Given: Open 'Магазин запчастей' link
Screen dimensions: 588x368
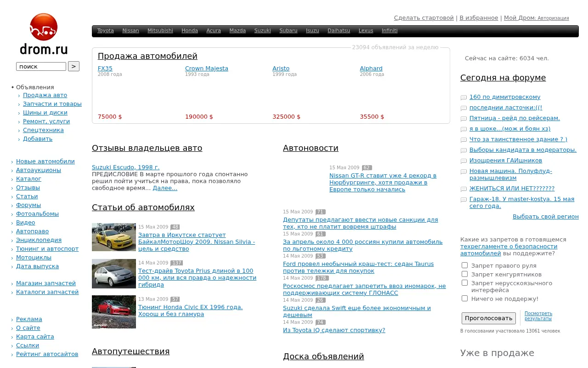Looking at the screenshot, I should coord(46,283).
